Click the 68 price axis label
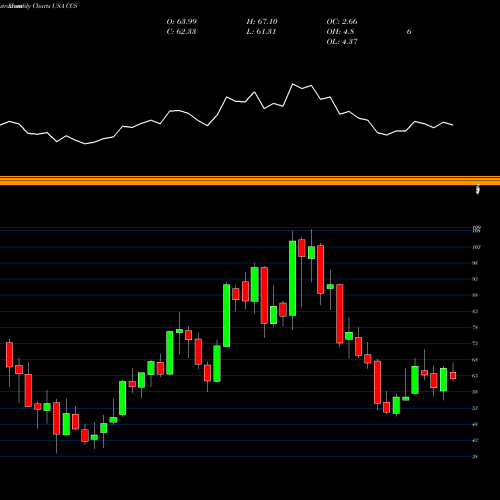Screen dimensions: 500x500 [475, 360]
